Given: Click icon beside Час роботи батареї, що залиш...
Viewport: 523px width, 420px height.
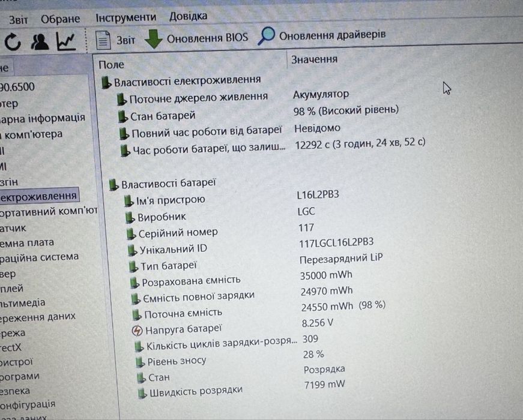Looking at the screenshot, I should (125, 151).
